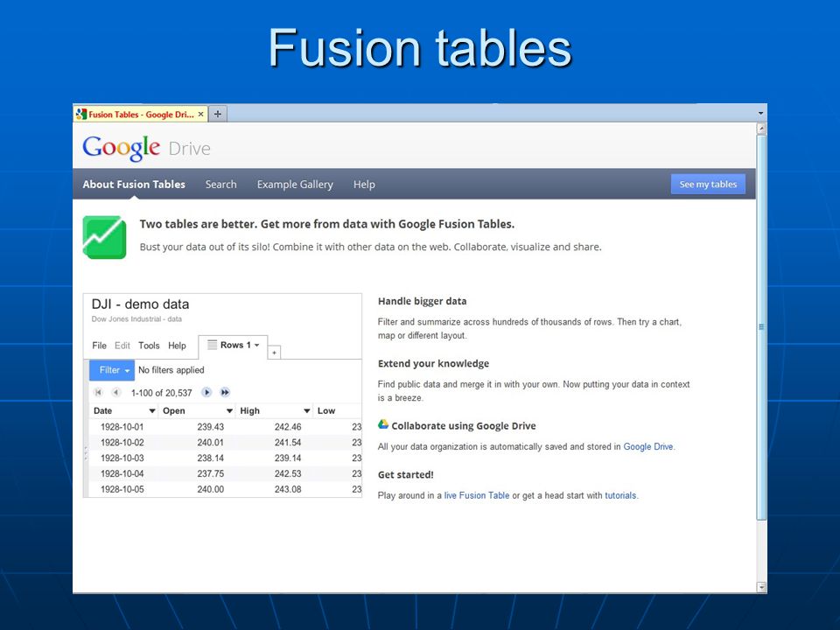Jump to the last page of rows
Viewport: 840px width, 630px height.
(225, 392)
